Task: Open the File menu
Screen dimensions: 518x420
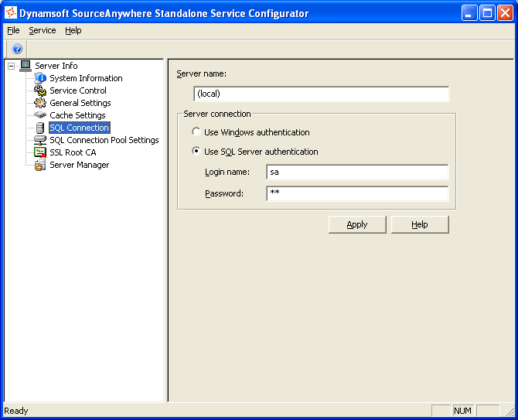Action: 13,30
